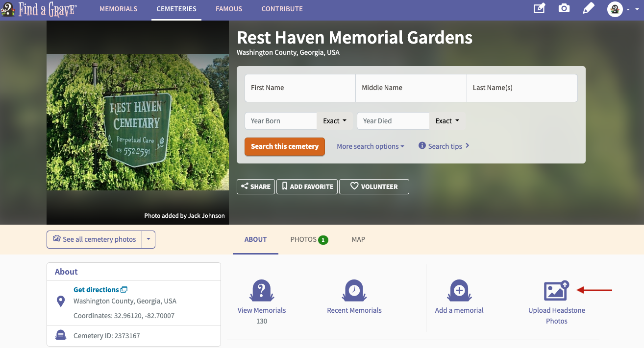Image resolution: width=644 pixels, height=348 pixels.
Task: Click the pencil icon in header
Action: tap(589, 9)
